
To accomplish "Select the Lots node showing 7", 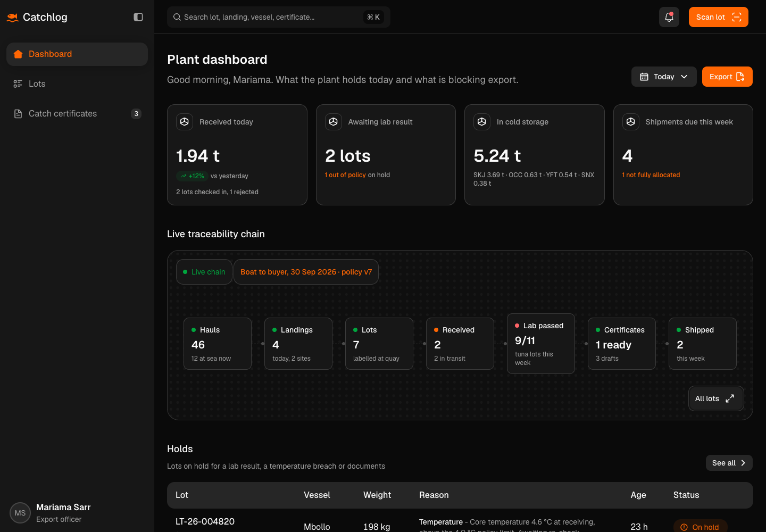I will [379, 344].
